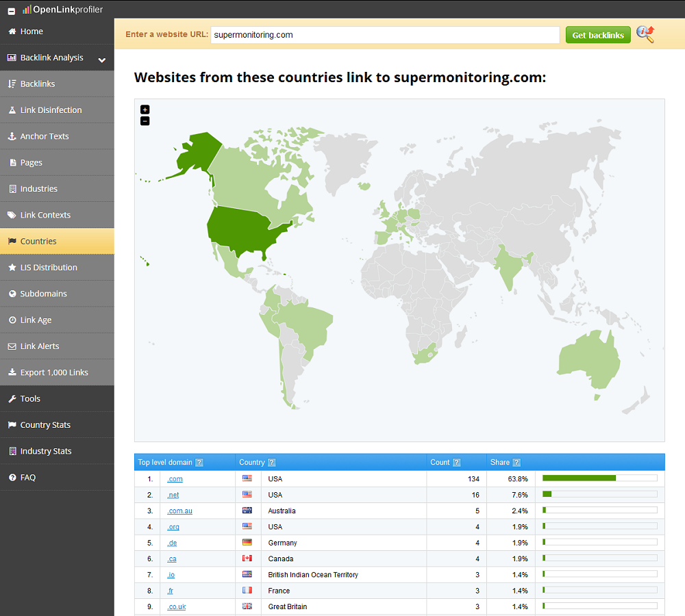
Task: Open the .co.uk domain link
Action: (177, 607)
